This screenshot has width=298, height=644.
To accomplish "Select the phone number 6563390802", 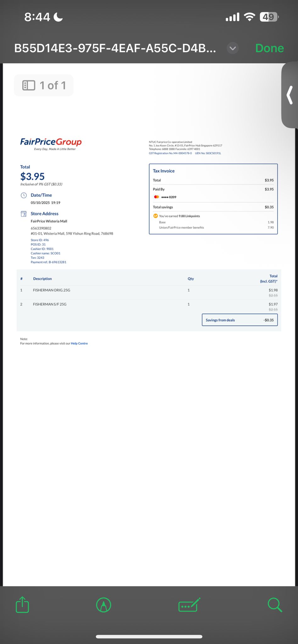I will (41, 228).
